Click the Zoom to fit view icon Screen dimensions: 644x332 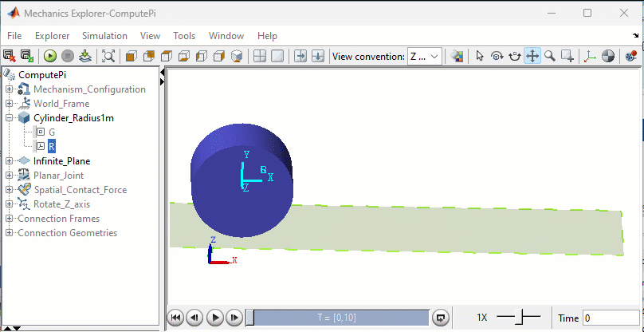[108, 56]
